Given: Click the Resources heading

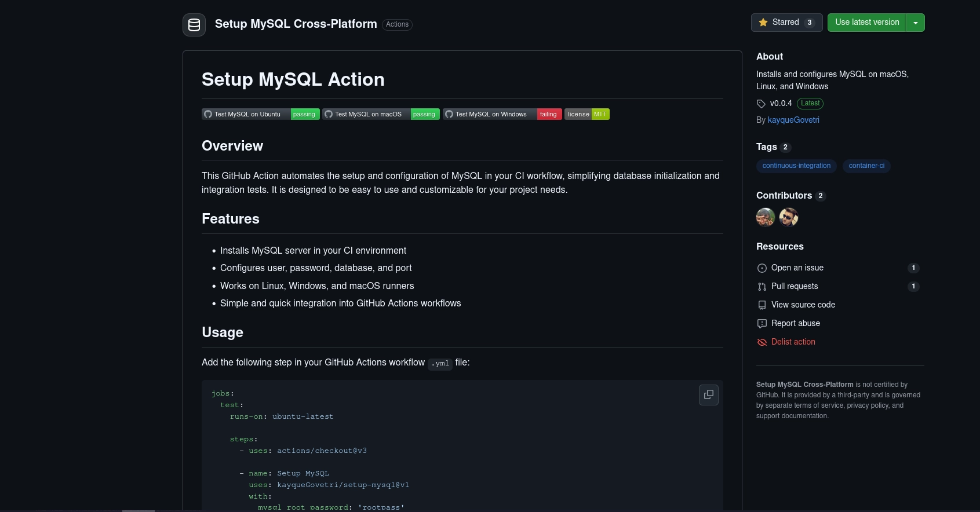Looking at the screenshot, I should click(x=780, y=247).
